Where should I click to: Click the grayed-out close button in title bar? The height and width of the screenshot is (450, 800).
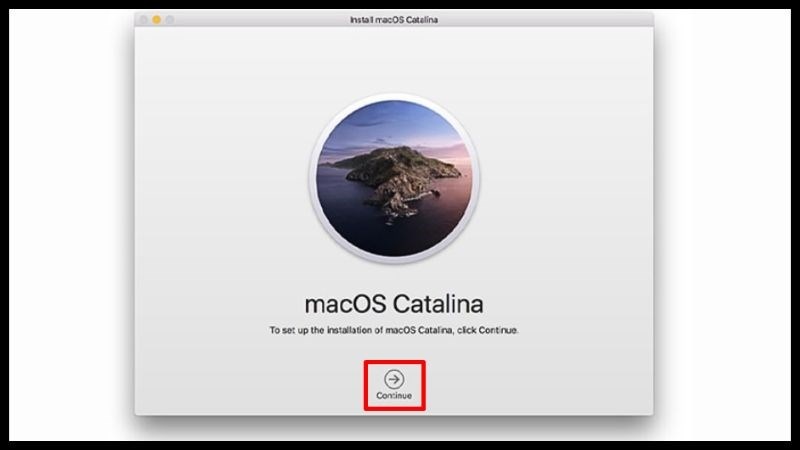pos(143,19)
